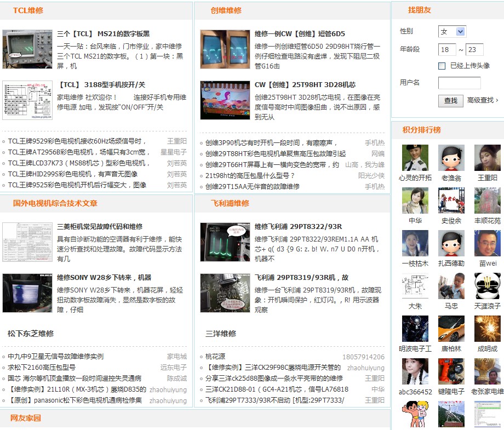Viewport: 504px width, 430px height.
Task: Open drill avatar of user 键隆电子
Action: pos(451,371)
